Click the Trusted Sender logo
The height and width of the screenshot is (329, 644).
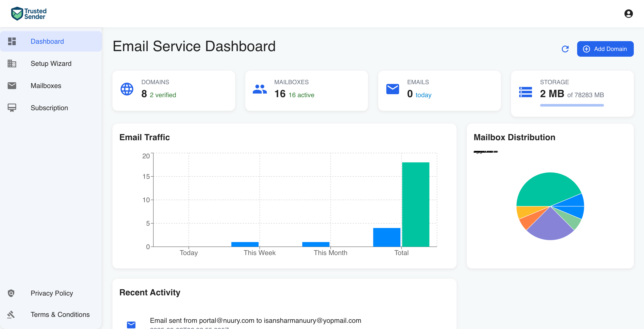[29, 13]
